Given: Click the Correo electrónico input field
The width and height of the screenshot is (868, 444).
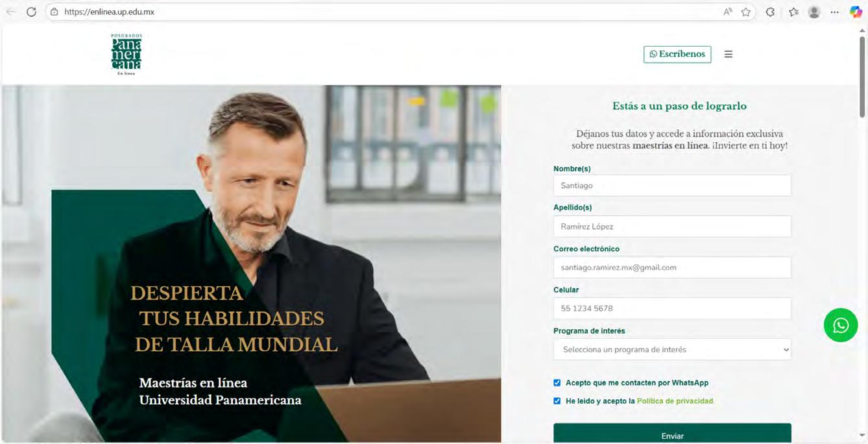Looking at the screenshot, I should click(672, 267).
